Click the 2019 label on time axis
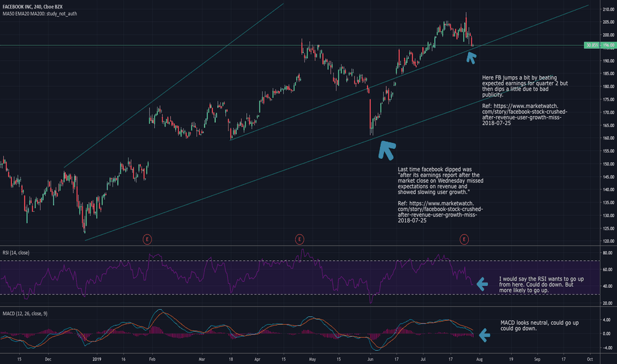Viewport: 617px width, 364px height. 97,359
